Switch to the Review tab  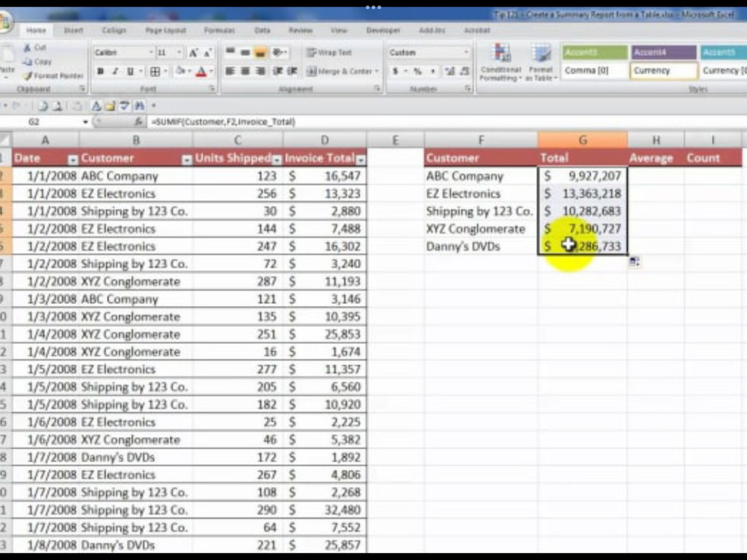(300, 31)
